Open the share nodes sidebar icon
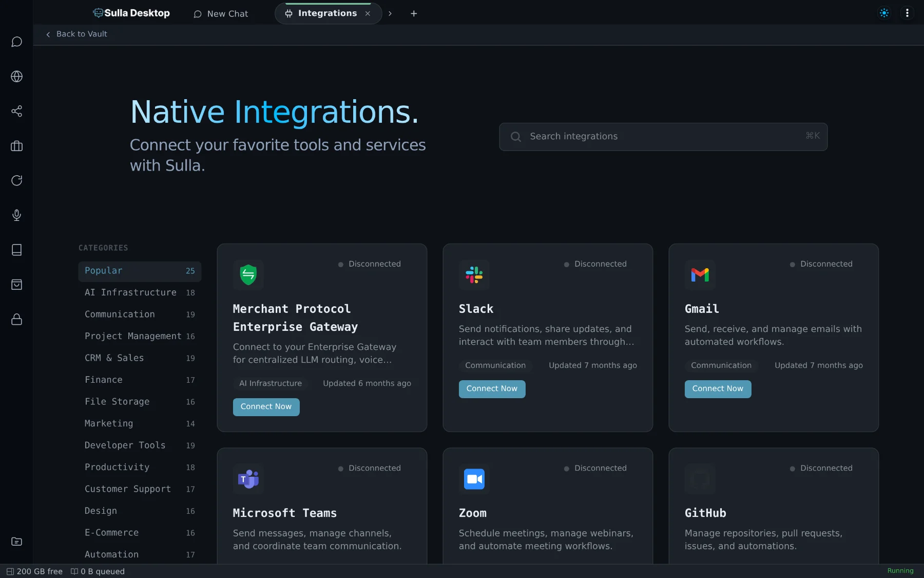Viewport: 924px width, 578px height. 16,111
